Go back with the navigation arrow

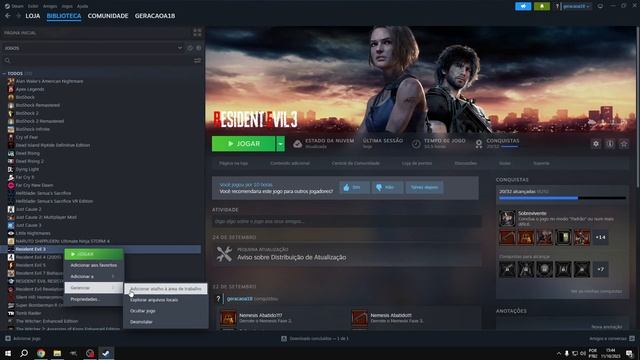point(8,16)
